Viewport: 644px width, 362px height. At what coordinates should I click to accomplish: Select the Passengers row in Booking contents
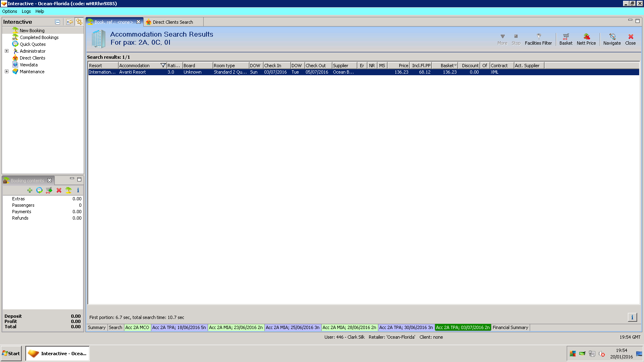43,205
